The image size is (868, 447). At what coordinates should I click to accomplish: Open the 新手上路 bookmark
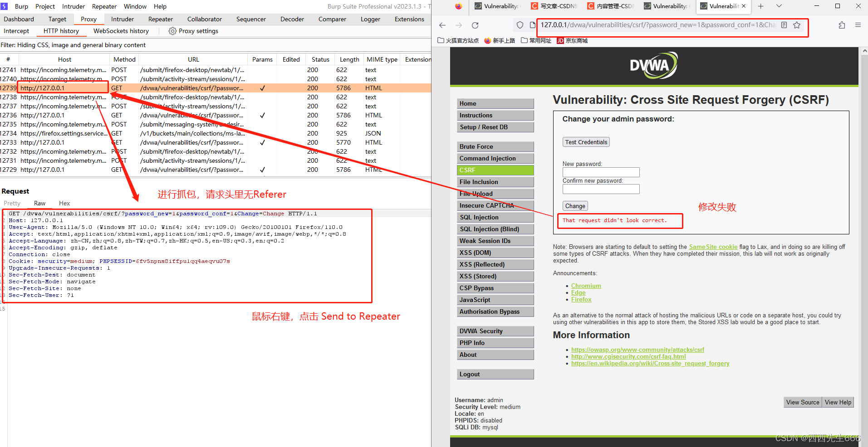tap(500, 41)
